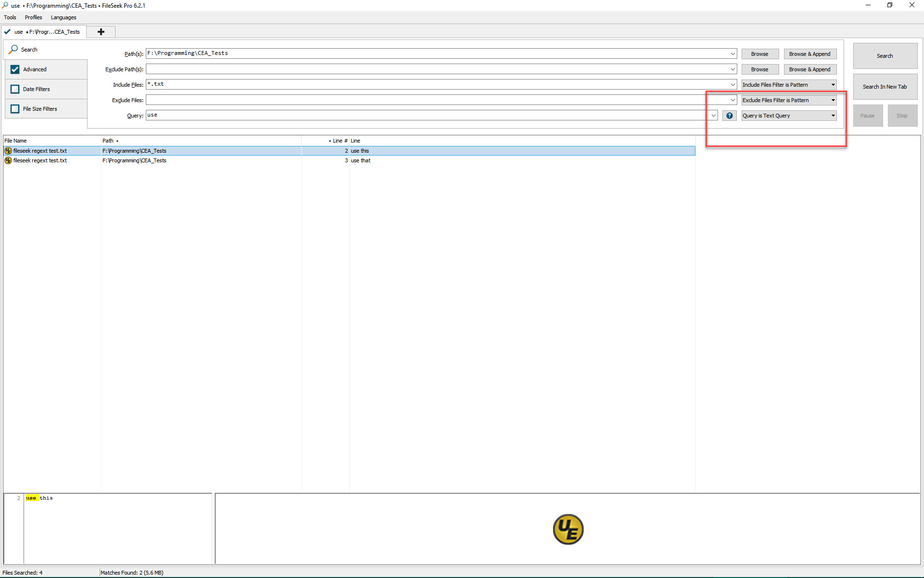Click Search In New Tab button
The width and height of the screenshot is (924, 578).
pyautogui.click(x=885, y=87)
